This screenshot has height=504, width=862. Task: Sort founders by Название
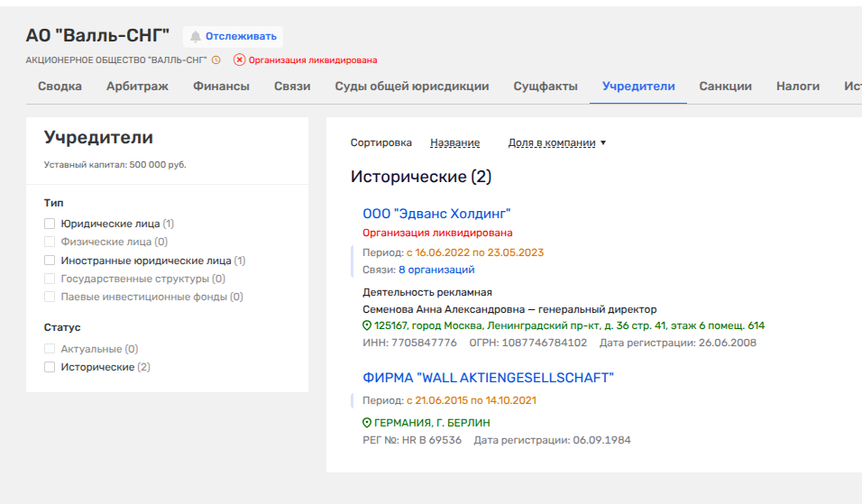454,142
